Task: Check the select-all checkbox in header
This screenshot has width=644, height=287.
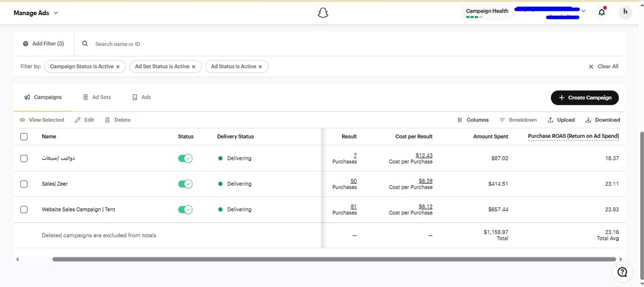Action: point(24,137)
